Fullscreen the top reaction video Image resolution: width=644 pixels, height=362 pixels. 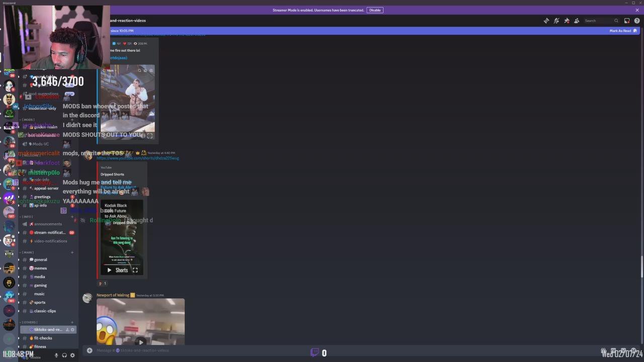click(x=149, y=136)
